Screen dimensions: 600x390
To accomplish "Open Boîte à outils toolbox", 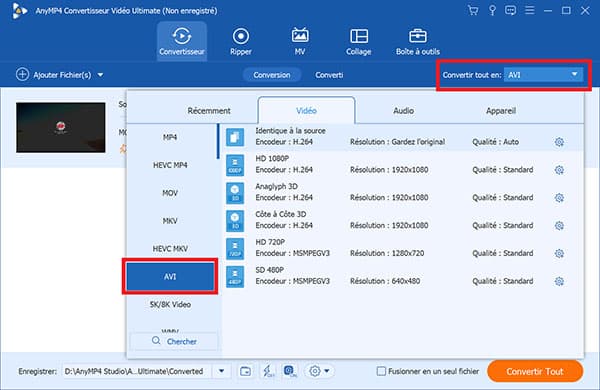I will (417, 41).
